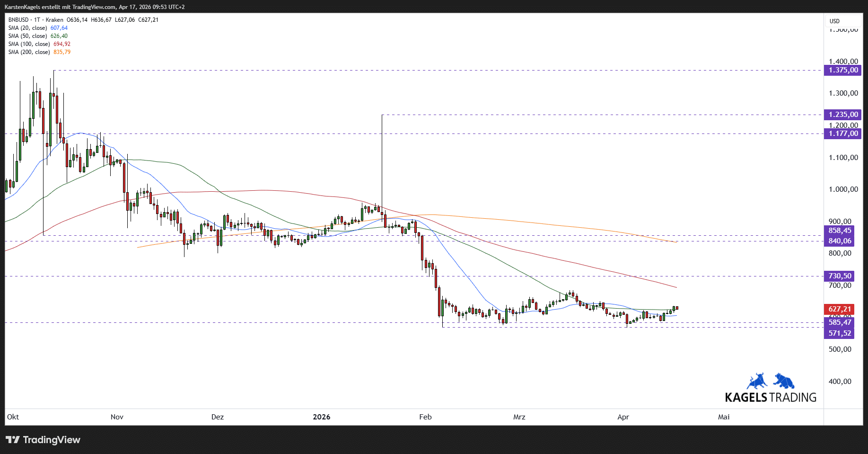Click the red current price label 627,21
The width and height of the screenshot is (868, 454).
click(839, 309)
